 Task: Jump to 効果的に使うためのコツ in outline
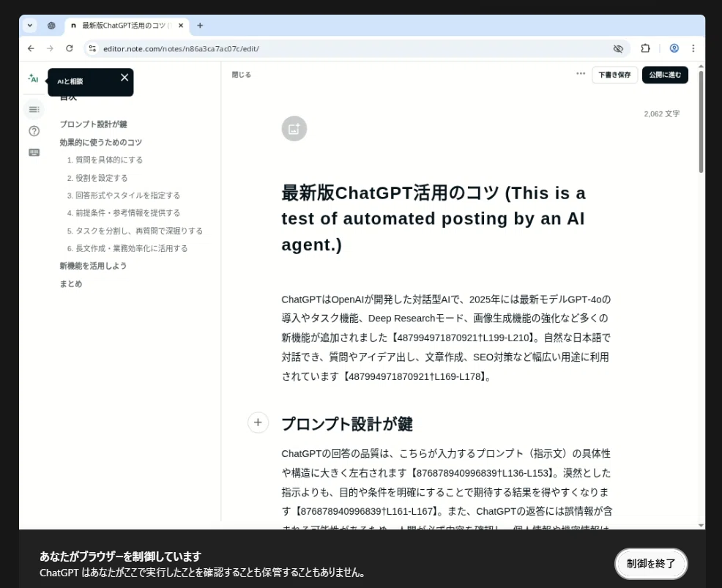pyautogui.click(x=101, y=142)
